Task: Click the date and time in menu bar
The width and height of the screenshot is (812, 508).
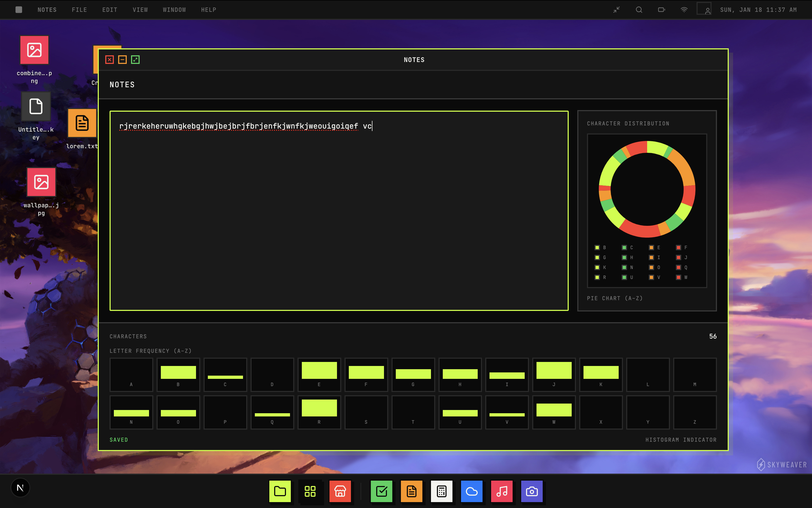Action: [x=758, y=10]
